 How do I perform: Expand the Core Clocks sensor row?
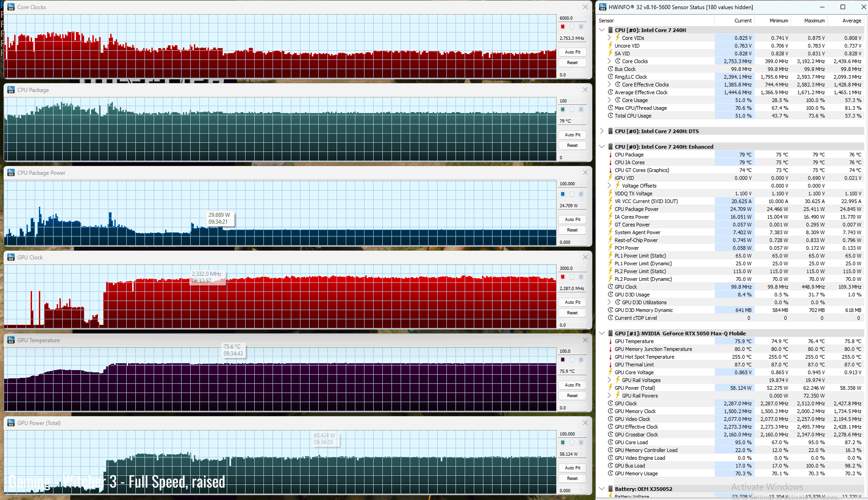click(609, 61)
